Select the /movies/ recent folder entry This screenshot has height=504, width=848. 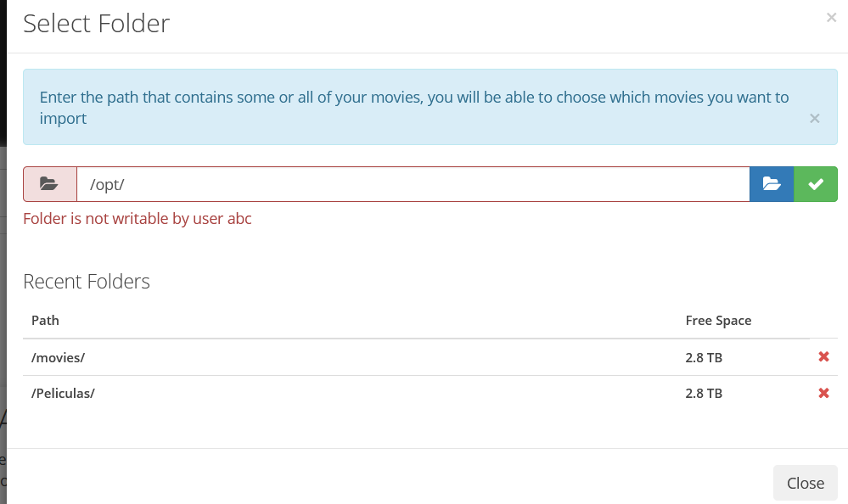click(x=58, y=357)
